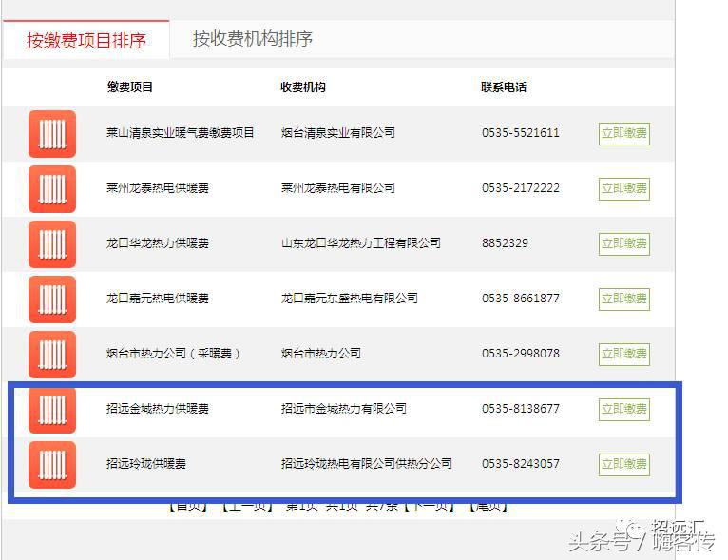This screenshot has width=728, height=560.
Task: Click 立即缴费 for 招远市金城热力有限公司
Action: tap(624, 410)
